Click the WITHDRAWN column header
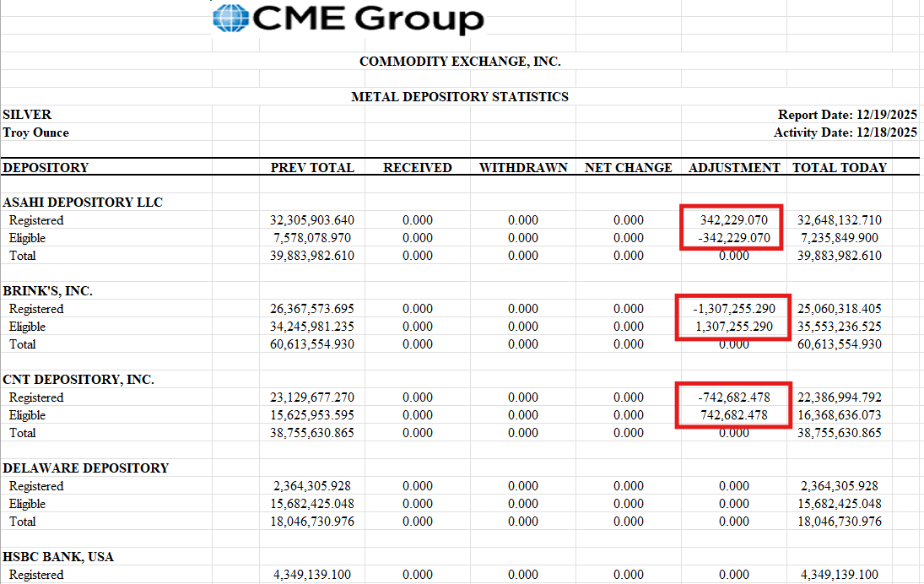The width and height of the screenshot is (924, 584). pyautogui.click(x=523, y=167)
